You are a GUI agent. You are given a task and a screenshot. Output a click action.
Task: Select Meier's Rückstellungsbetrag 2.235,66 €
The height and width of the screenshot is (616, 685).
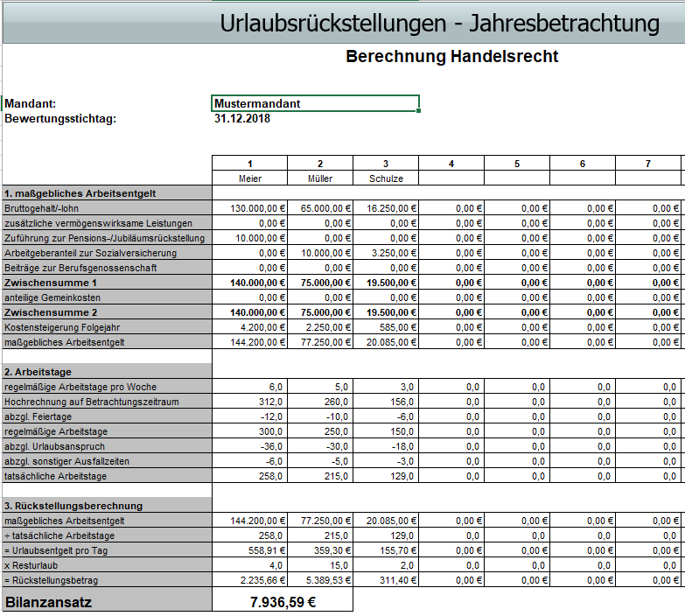point(249,580)
